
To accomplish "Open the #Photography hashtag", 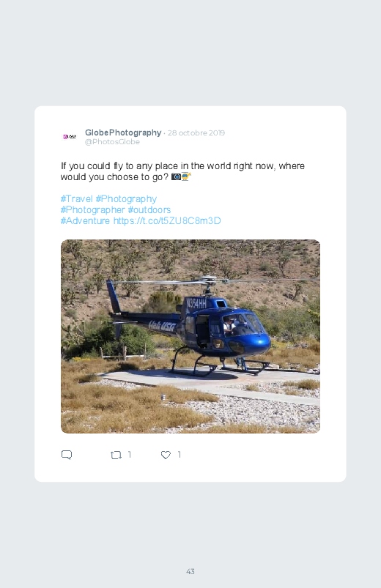I will click(x=126, y=198).
